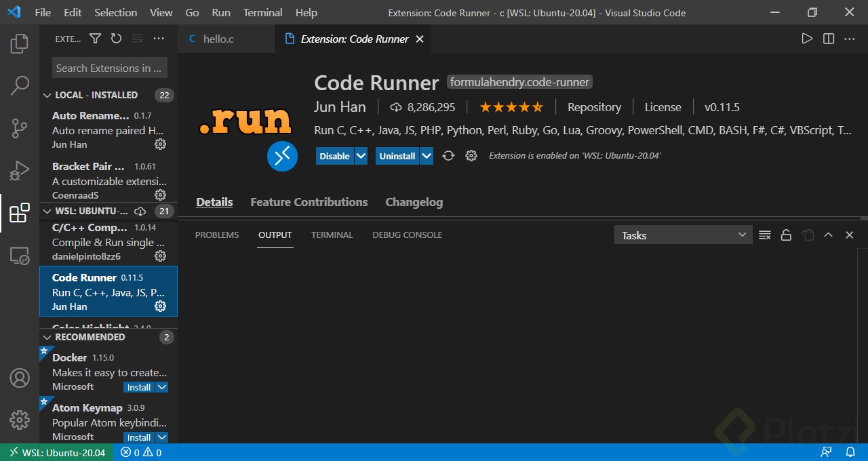Open the Terminal menu
868x461 pixels.
point(263,12)
